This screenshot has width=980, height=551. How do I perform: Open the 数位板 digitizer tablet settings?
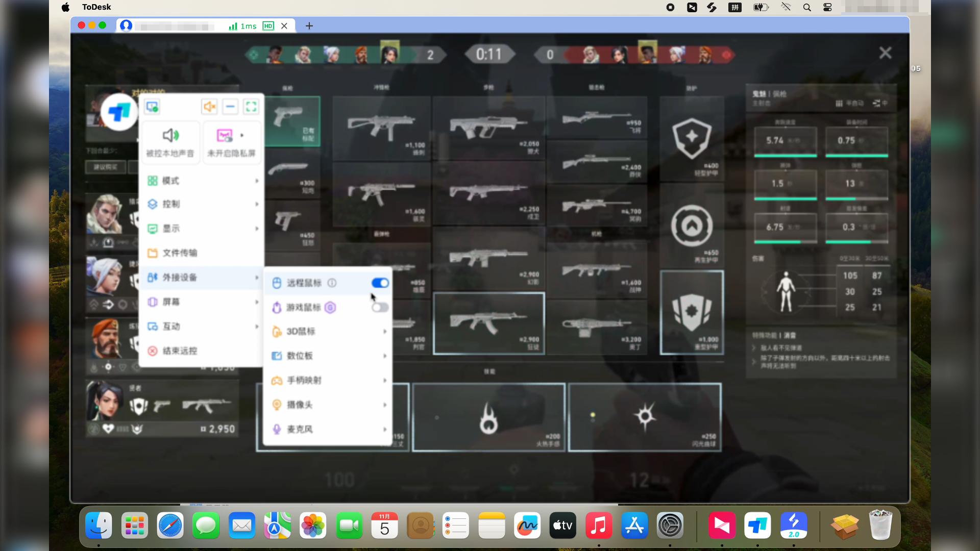pos(299,356)
